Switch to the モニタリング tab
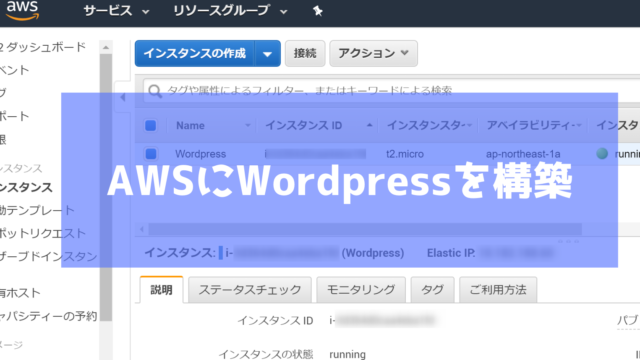The image size is (640, 360). coord(361,290)
